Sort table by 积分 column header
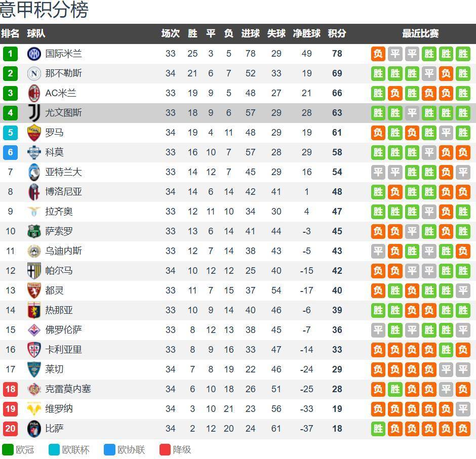This screenshot has height=459, width=476. click(337, 33)
